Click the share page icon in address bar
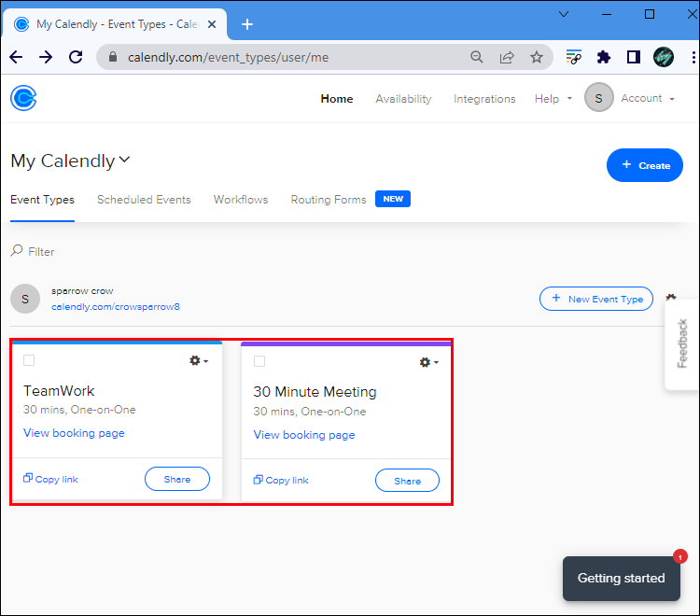Viewport: 700px width, 616px height. click(x=507, y=57)
